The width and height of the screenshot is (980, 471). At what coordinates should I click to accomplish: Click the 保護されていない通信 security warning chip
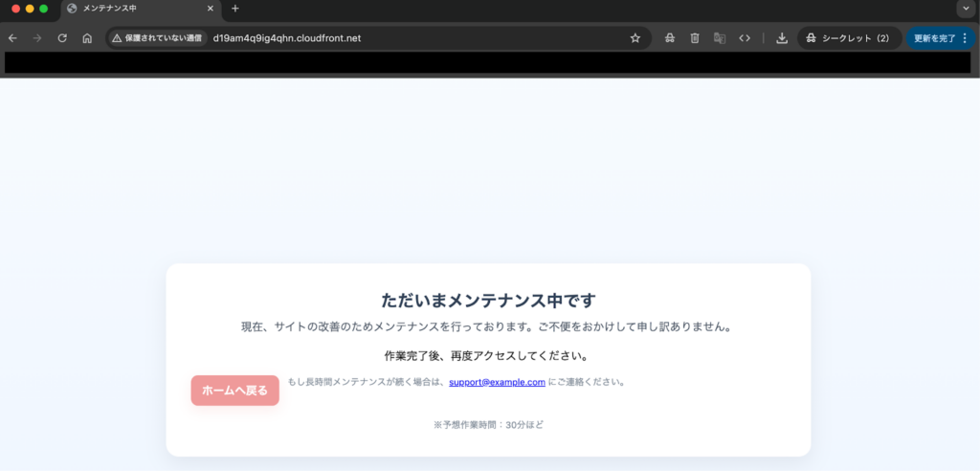[157, 38]
